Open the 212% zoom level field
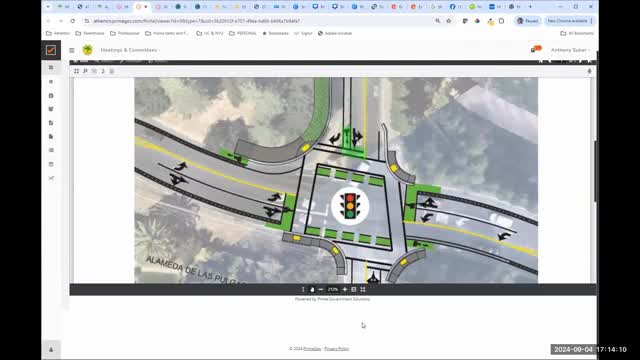The height and width of the screenshot is (360, 640). point(333,289)
